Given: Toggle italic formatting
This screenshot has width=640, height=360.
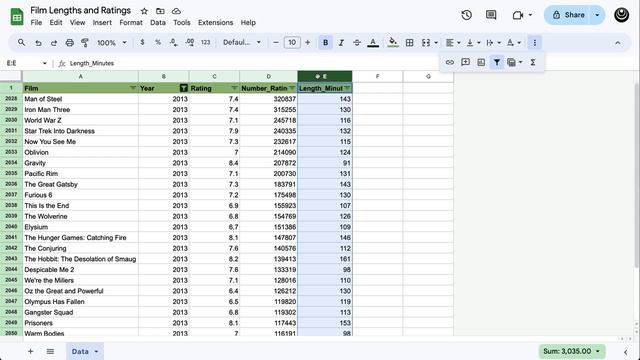Looking at the screenshot, I should [341, 42].
